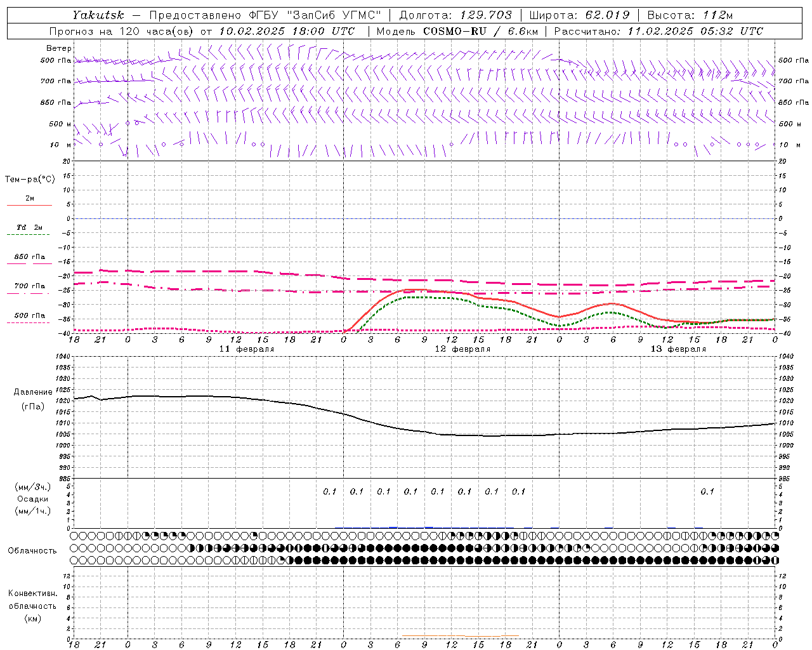Click the '2м' temperature legend entry
This screenshot has width=812, height=650.
pos(30,199)
